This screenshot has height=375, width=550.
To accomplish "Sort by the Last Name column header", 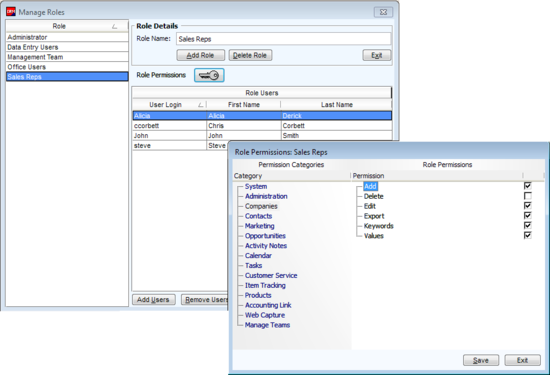I will click(336, 105).
